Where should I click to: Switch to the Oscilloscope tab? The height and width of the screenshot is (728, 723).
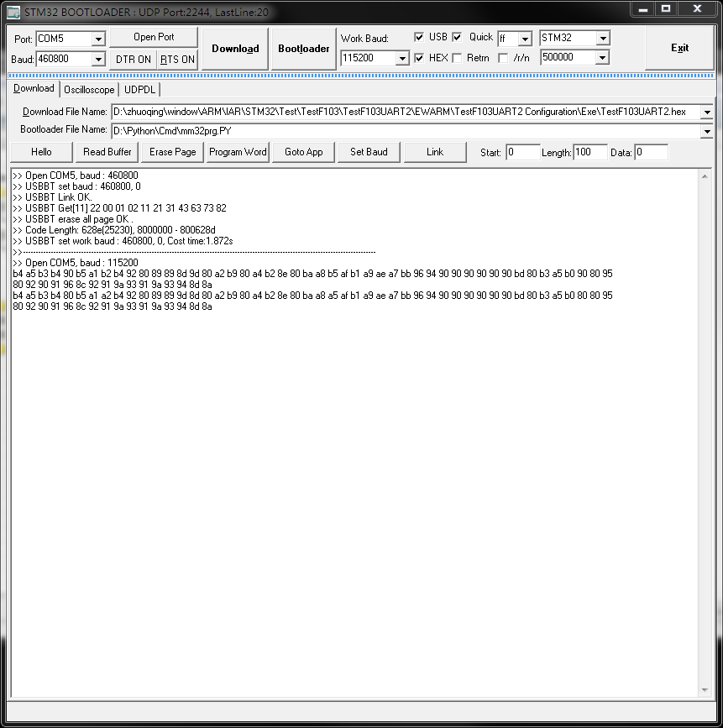pyautogui.click(x=89, y=90)
